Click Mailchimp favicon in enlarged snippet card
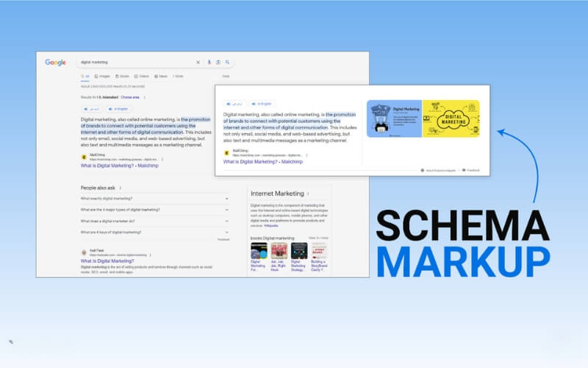Viewport: 588px width, 368px height. (226, 153)
